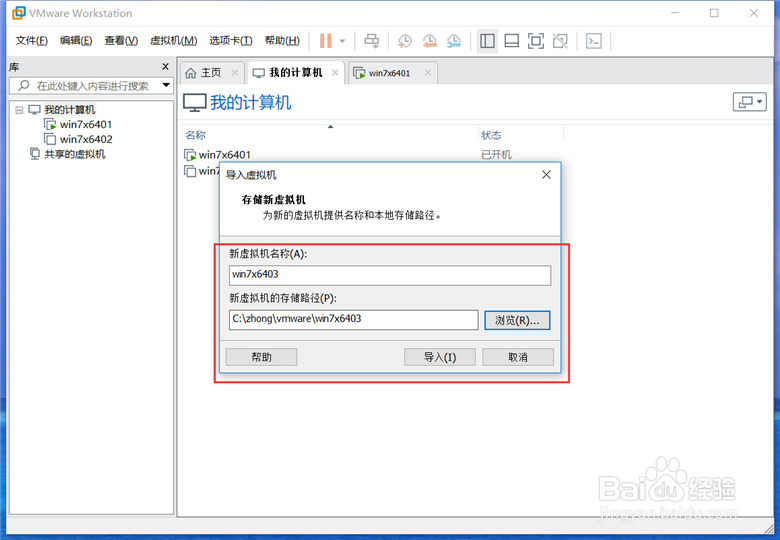Close the 导入虚拟机 dialog
The width and height of the screenshot is (780, 540).
[x=546, y=175]
